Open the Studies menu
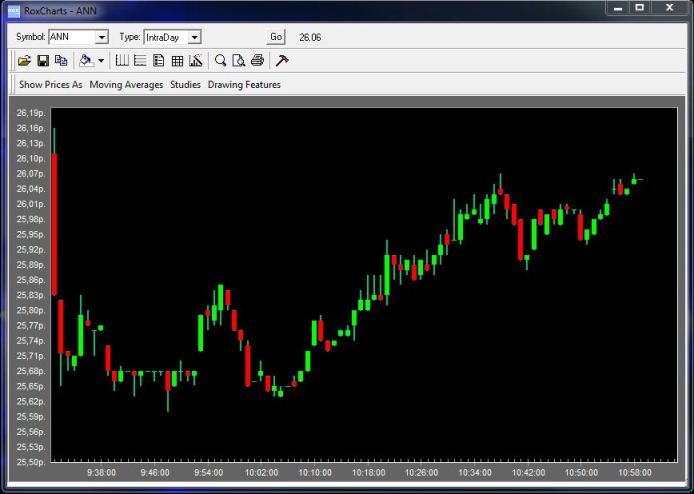Screen dimensions: 694x494 coord(185,85)
